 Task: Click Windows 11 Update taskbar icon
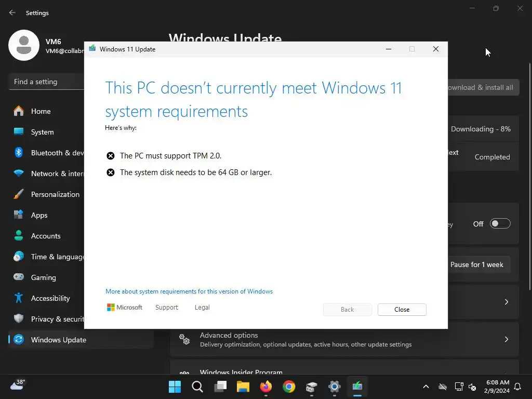point(357,387)
